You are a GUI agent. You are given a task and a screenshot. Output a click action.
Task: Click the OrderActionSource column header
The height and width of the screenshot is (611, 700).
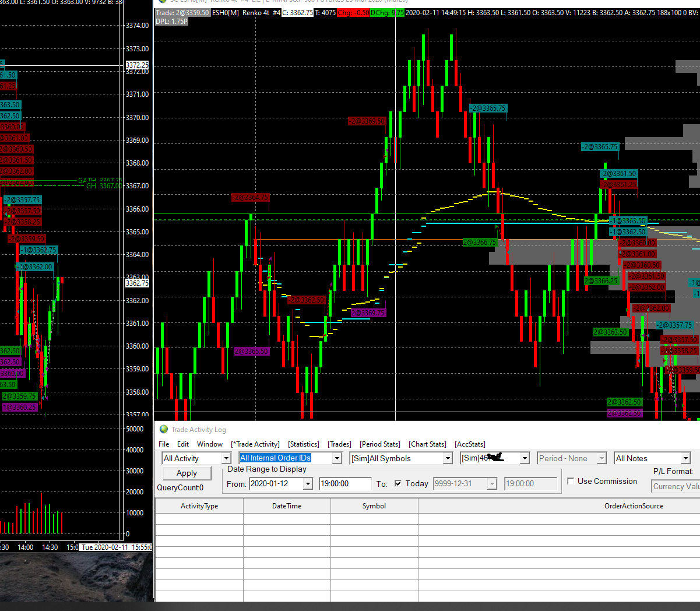click(634, 506)
